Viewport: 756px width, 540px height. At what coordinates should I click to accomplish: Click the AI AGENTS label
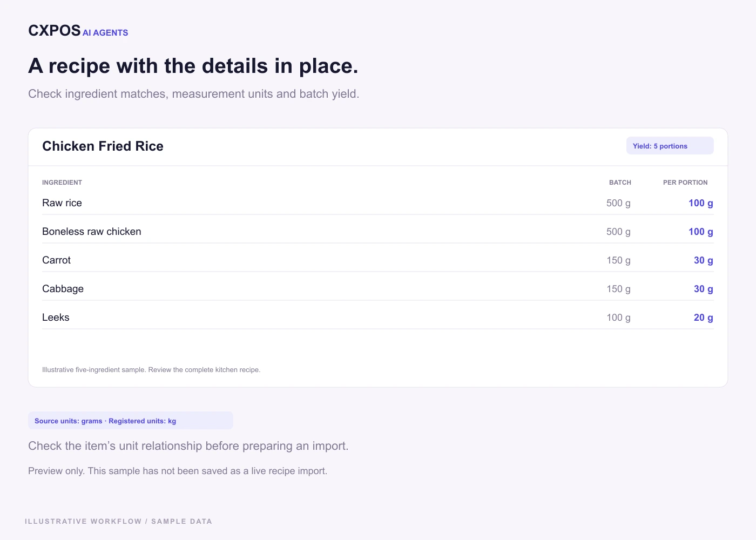(105, 33)
